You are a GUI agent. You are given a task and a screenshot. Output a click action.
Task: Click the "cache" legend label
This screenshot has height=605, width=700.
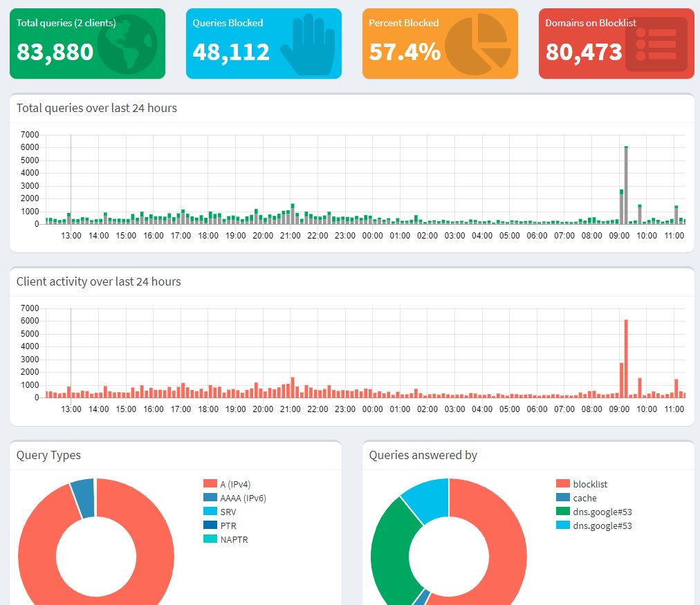pyautogui.click(x=584, y=498)
